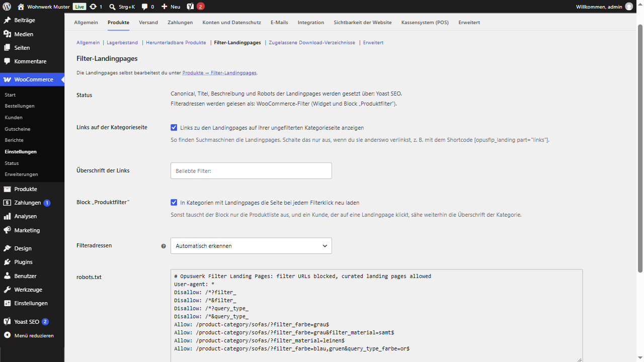The image size is (644, 362).
Task: Toggle page reload on every Filterklick checkbox
Action: (x=174, y=203)
